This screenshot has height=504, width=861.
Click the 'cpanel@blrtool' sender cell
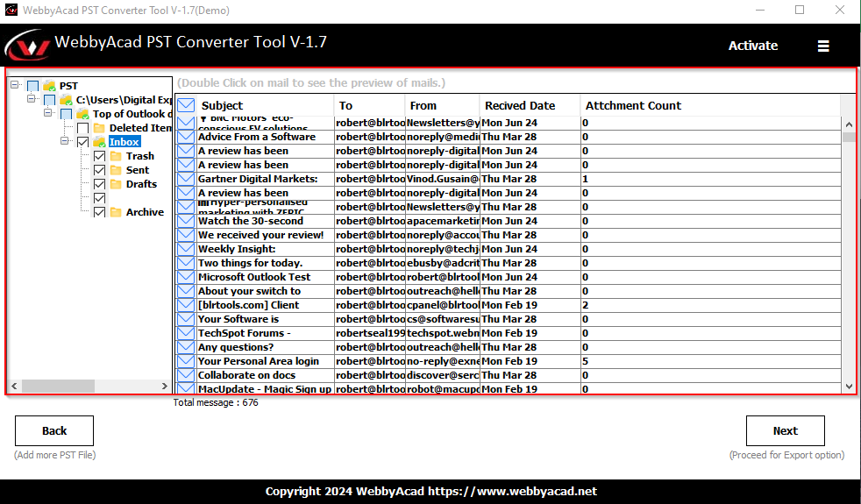[x=443, y=305]
